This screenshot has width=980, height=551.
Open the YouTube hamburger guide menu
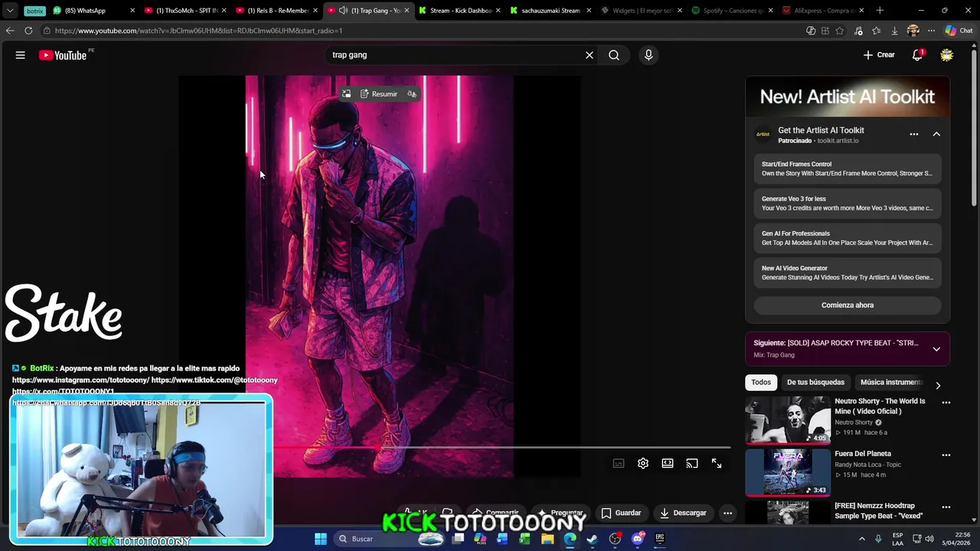21,55
